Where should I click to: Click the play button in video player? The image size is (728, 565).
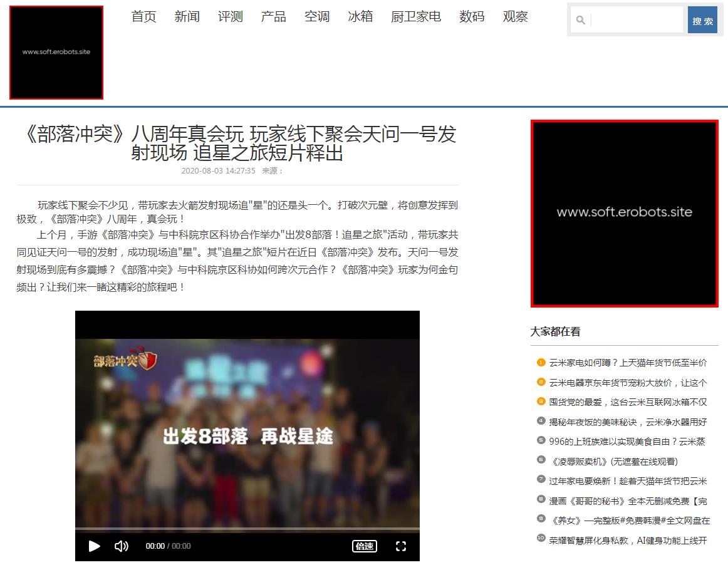click(x=94, y=546)
